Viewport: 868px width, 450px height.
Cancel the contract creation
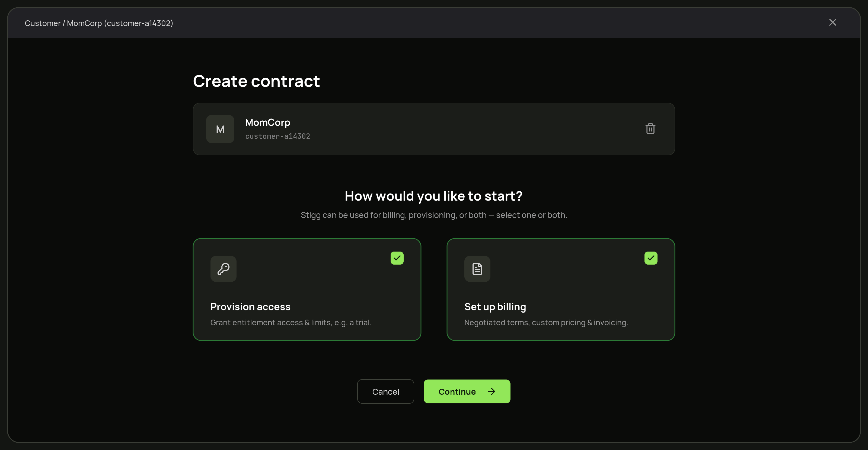point(385,391)
